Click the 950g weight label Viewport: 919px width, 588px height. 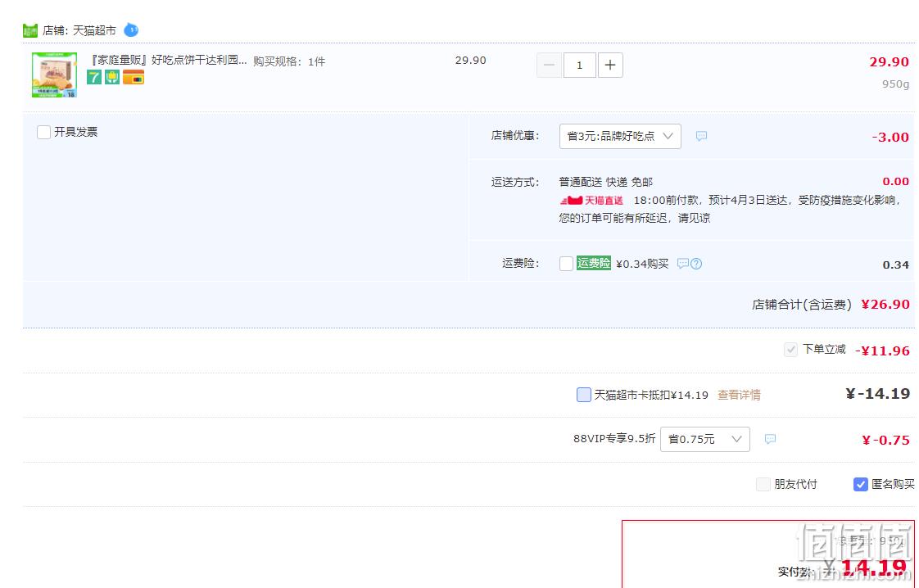(x=895, y=84)
